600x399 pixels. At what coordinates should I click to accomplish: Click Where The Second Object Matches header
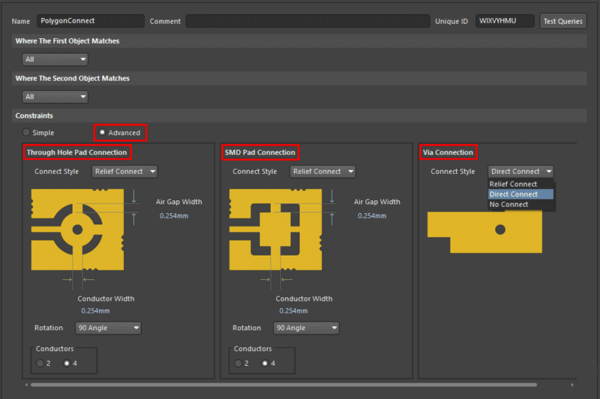point(299,78)
